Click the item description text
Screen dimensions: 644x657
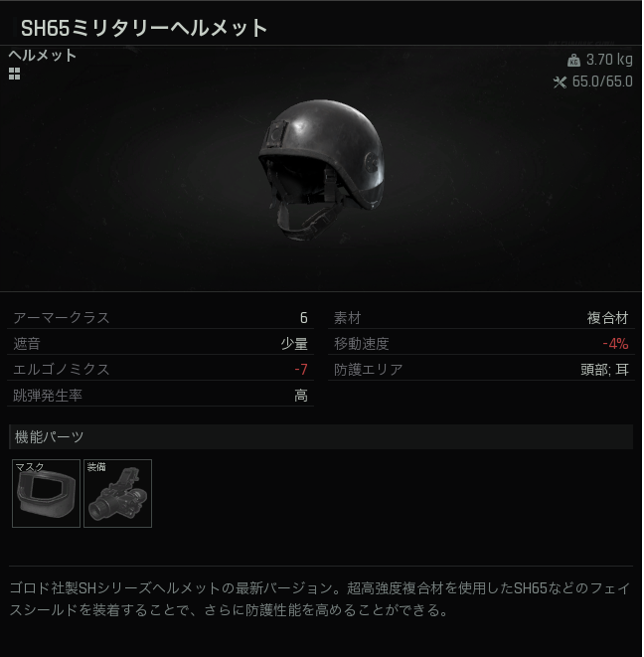(320, 599)
